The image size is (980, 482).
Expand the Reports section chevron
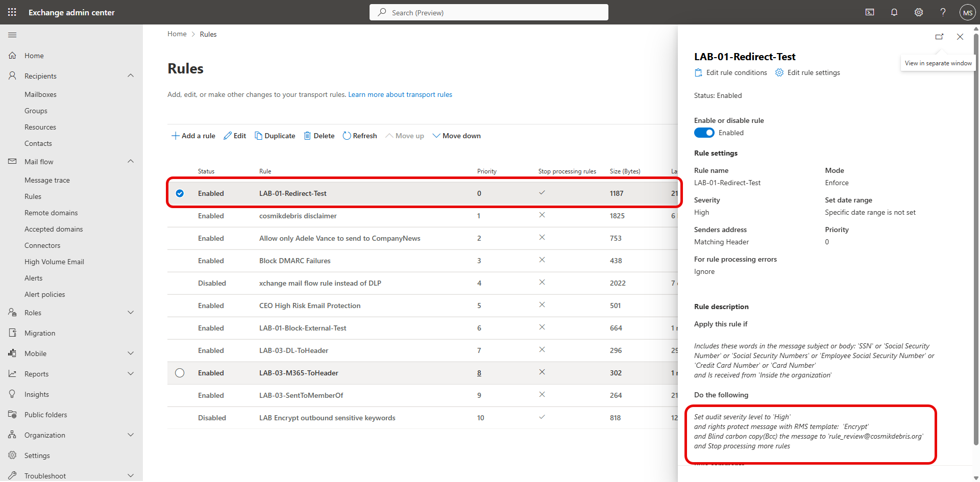[131, 373]
